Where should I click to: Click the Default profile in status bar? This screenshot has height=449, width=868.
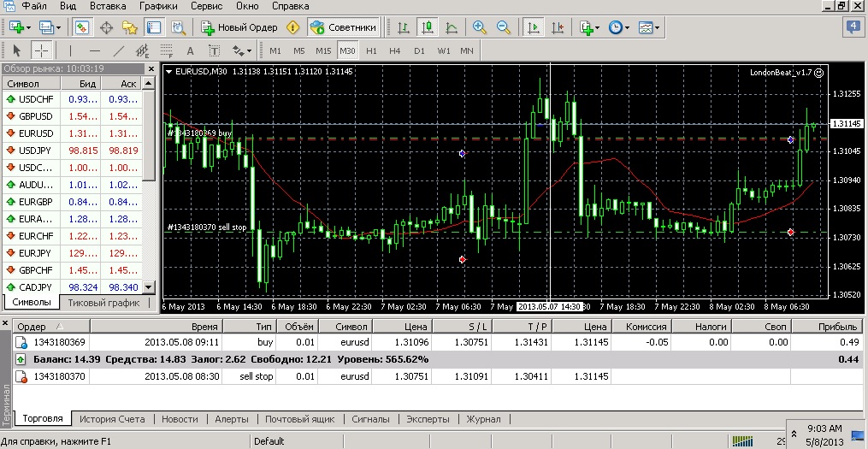pyautogui.click(x=269, y=441)
